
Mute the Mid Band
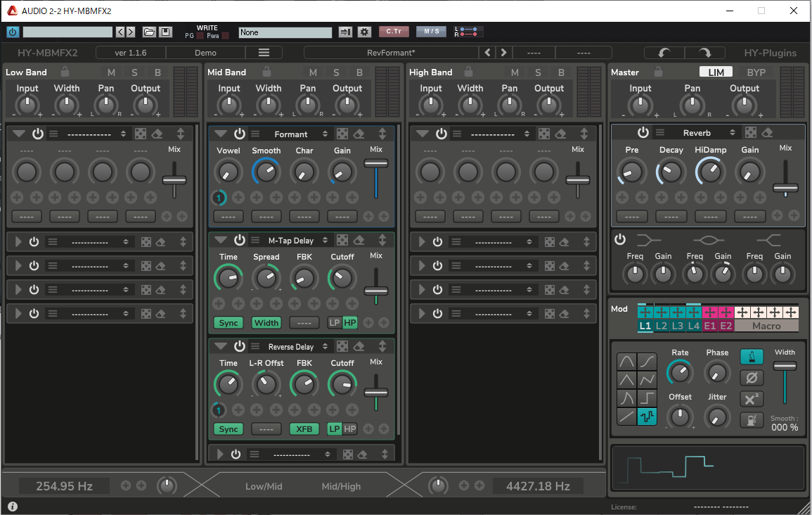[313, 72]
